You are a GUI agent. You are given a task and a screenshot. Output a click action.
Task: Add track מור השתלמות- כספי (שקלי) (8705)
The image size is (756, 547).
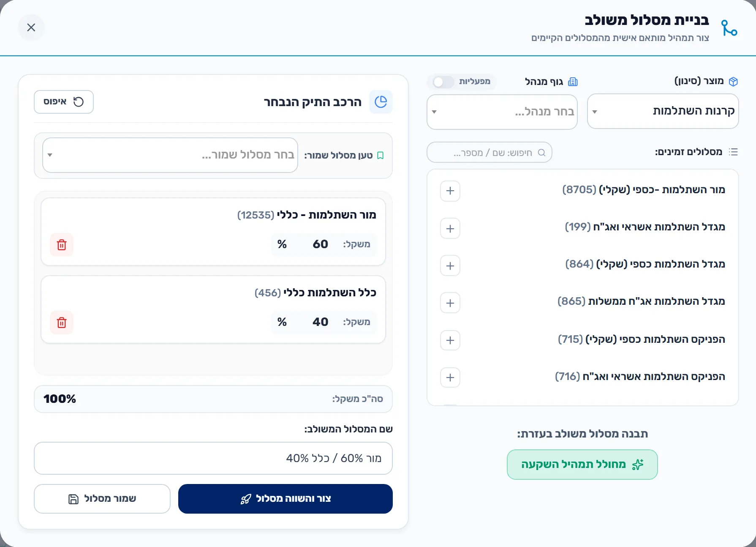click(450, 191)
